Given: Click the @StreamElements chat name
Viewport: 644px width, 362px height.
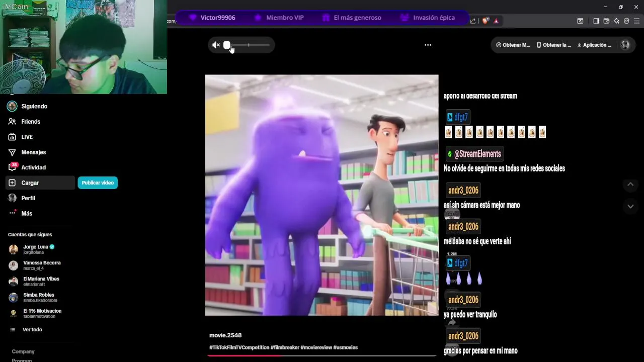Looking at the screenshot, I should 474,154.
